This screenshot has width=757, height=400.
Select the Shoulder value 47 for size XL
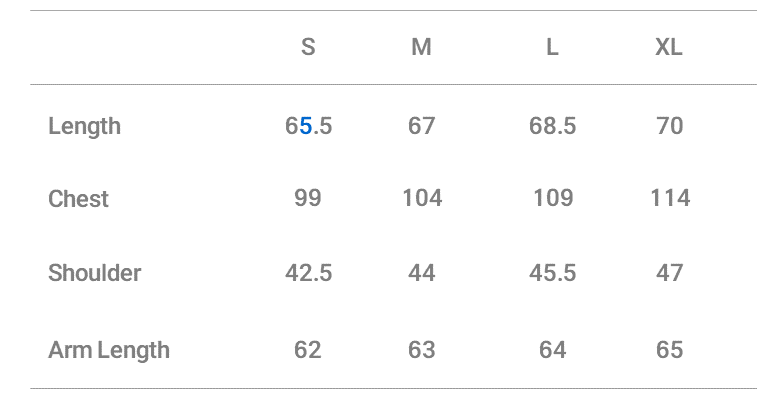669,273
